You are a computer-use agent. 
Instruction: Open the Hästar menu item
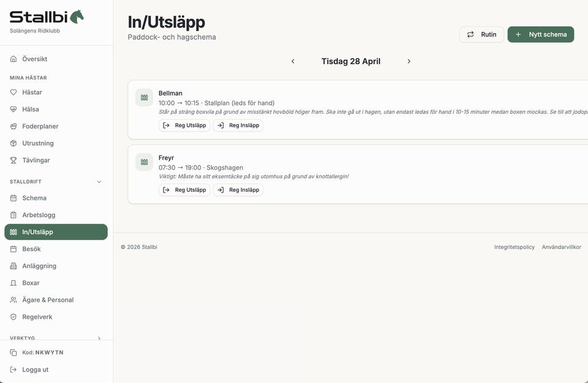click(x=56, y=93)
